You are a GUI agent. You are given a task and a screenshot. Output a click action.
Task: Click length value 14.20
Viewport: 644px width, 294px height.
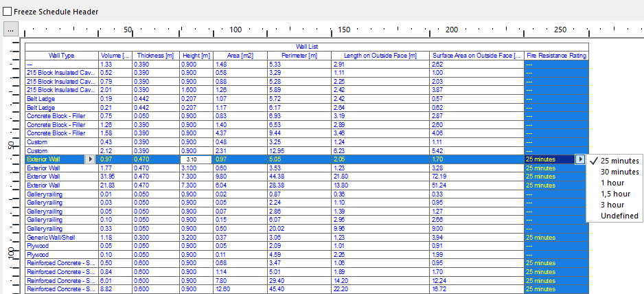[340, 280]
